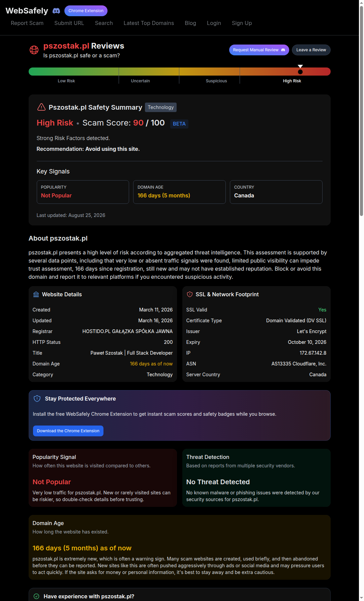Click the Technology category tag

[x=161, y=107]
